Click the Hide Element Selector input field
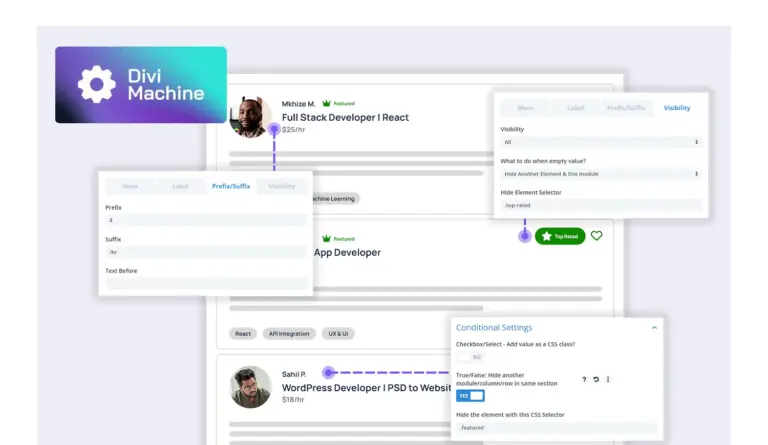The width and height of the screenshot is (768, 445). 601,205
